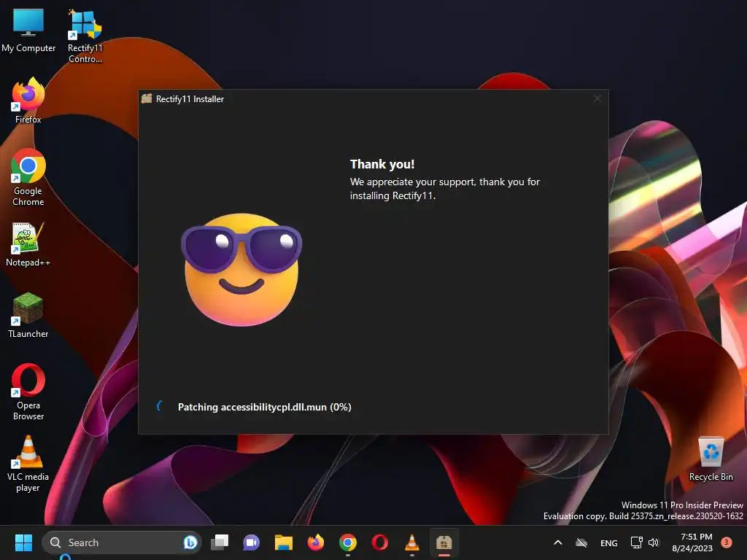
Task: Click the taskbar Search box
Action: [122, 542]
